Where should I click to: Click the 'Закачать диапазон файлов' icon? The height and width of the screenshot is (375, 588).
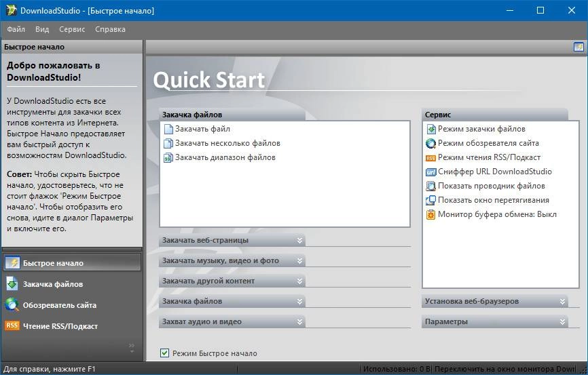168,158
